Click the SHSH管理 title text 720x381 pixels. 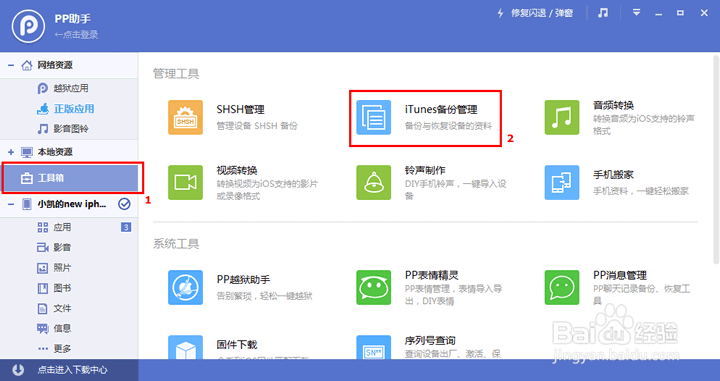click(241, 110)
